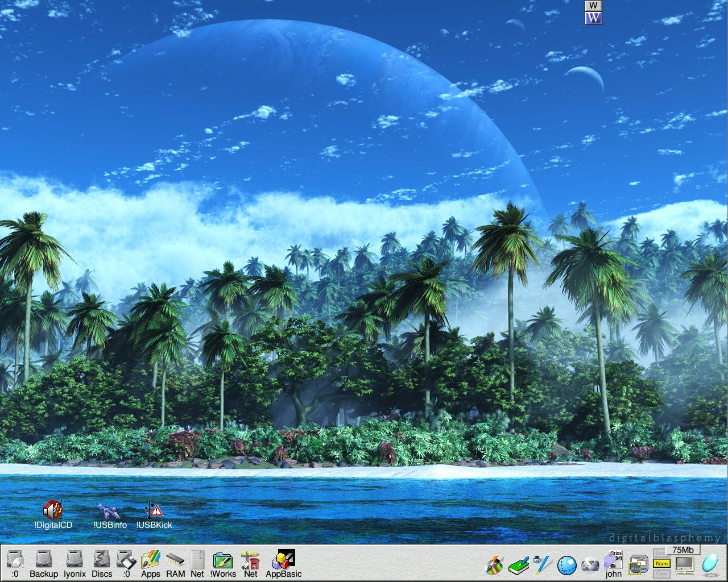Click the blue sphere icon

pyautogui.click(x=566, y=566)
